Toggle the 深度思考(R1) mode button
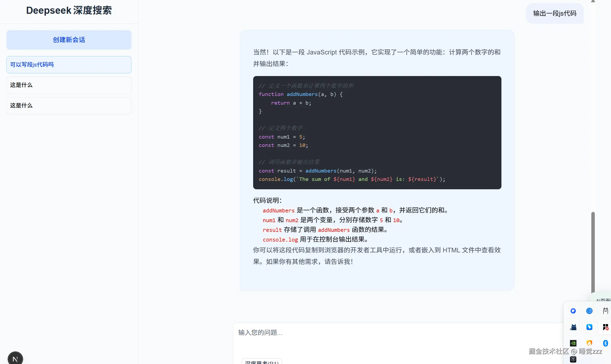611x364 pixels. pos(262,362)
